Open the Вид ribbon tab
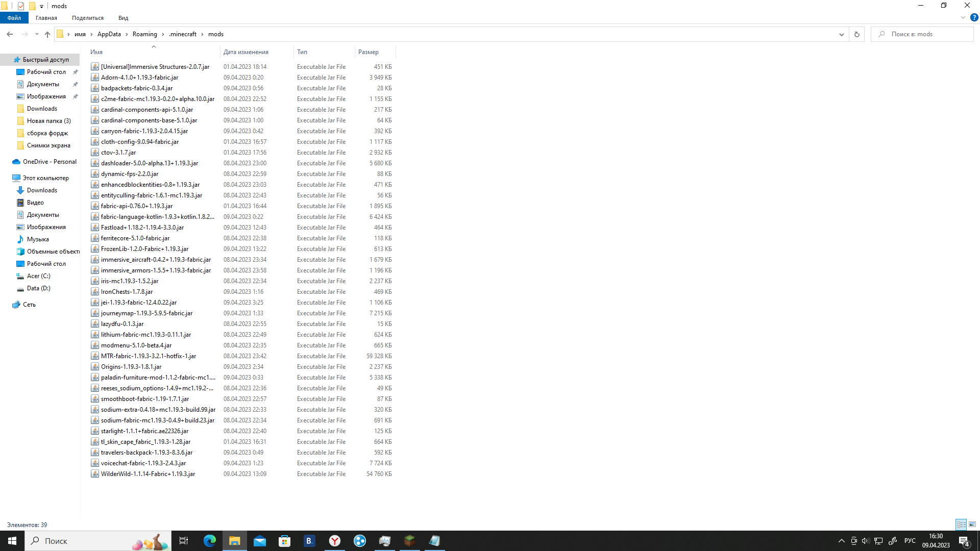 coord(123,18)
